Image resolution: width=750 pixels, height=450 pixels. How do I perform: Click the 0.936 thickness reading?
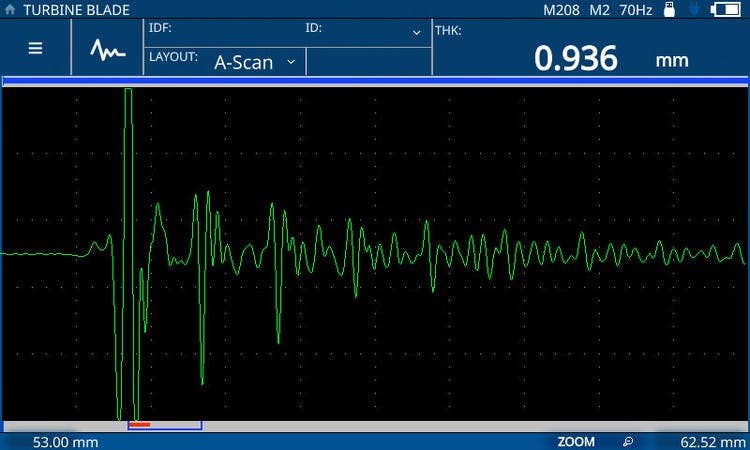coord(575,59)
